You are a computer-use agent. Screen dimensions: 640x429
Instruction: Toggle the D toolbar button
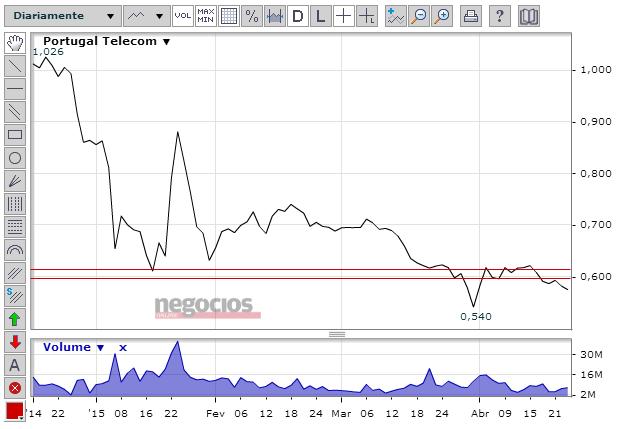[298, 16]
